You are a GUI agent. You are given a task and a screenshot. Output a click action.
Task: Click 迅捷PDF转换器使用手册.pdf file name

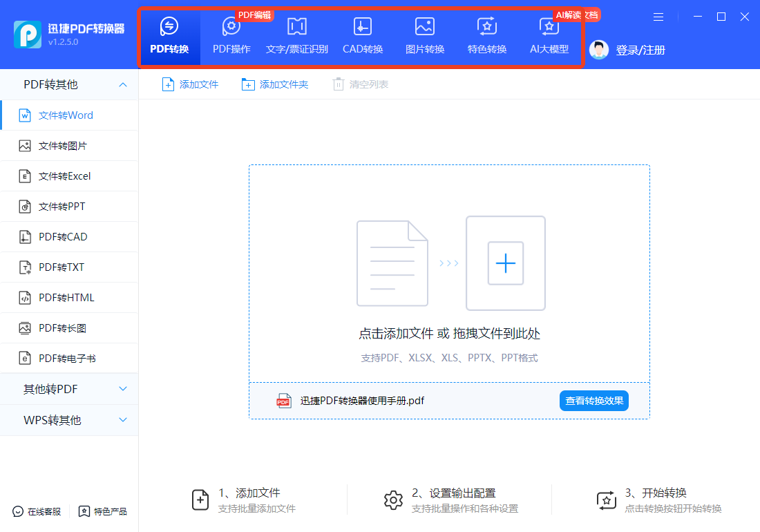[x=362, y=401]
